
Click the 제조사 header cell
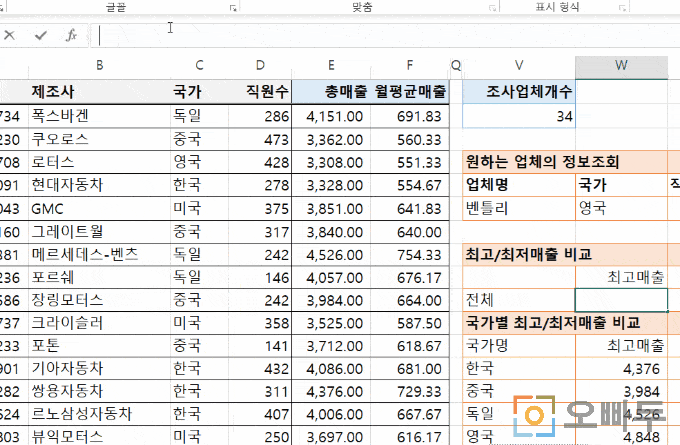pos(100,92)
